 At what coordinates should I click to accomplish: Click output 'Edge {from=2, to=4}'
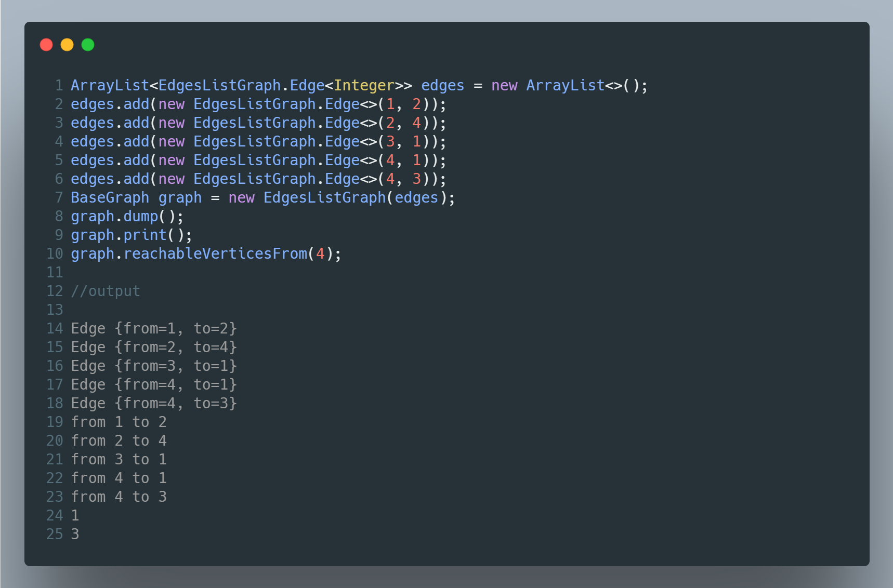[x=154, y=347]
